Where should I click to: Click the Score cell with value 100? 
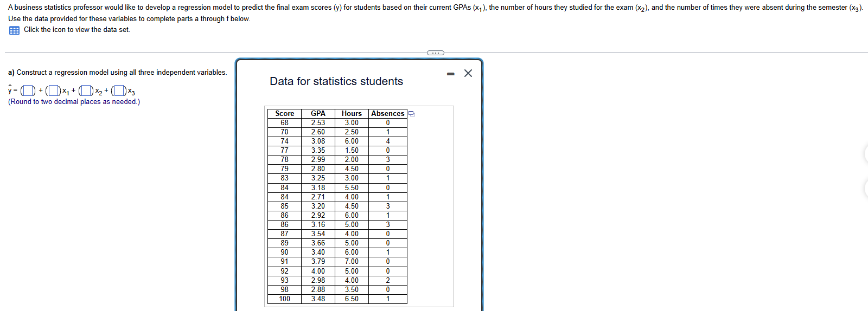(x=284, y=299)
